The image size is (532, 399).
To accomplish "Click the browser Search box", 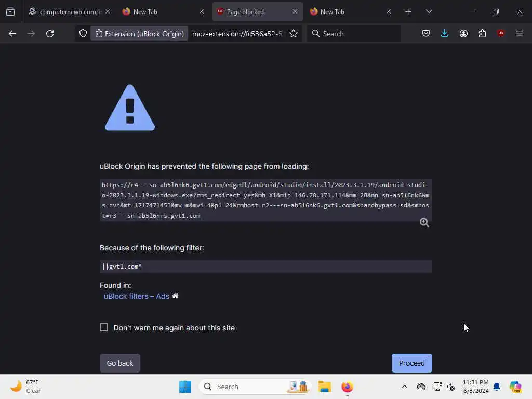I will click(x=354, y=34).
